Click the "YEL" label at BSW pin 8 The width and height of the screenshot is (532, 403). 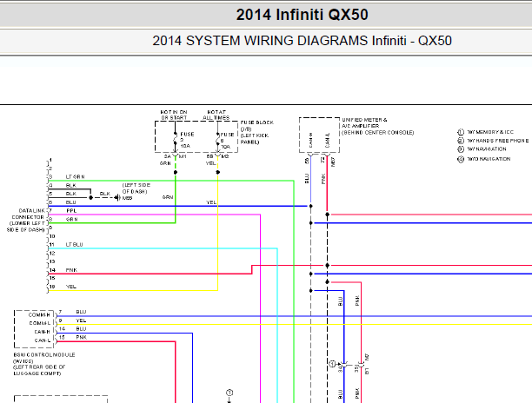pos(81,320)
